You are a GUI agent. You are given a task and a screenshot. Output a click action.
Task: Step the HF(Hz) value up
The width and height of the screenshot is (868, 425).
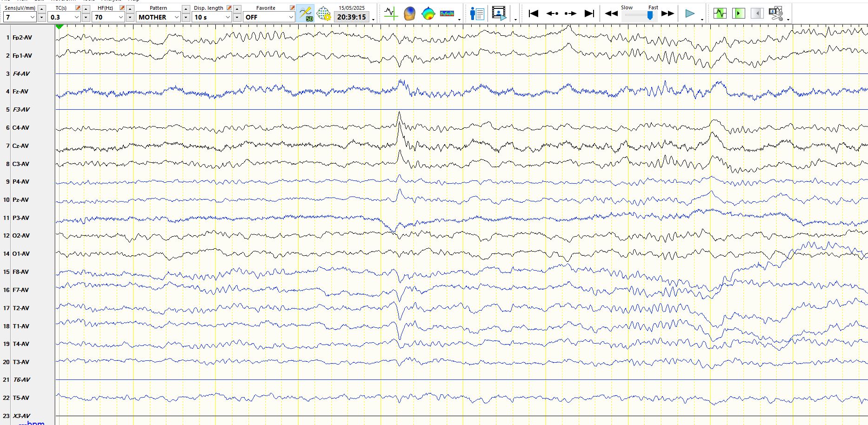click(130, 9)
